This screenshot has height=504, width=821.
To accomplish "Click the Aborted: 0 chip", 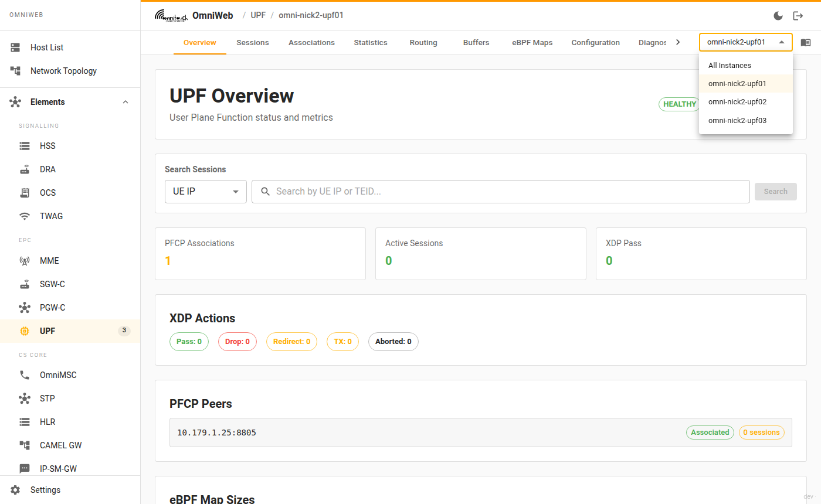I will (x=393, y=342).
